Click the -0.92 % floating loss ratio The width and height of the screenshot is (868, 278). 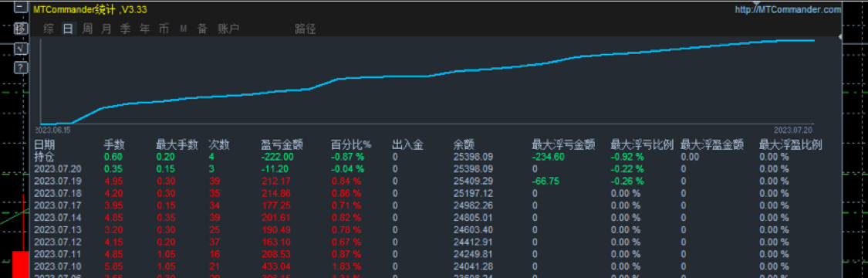click(x=627, y=157)
